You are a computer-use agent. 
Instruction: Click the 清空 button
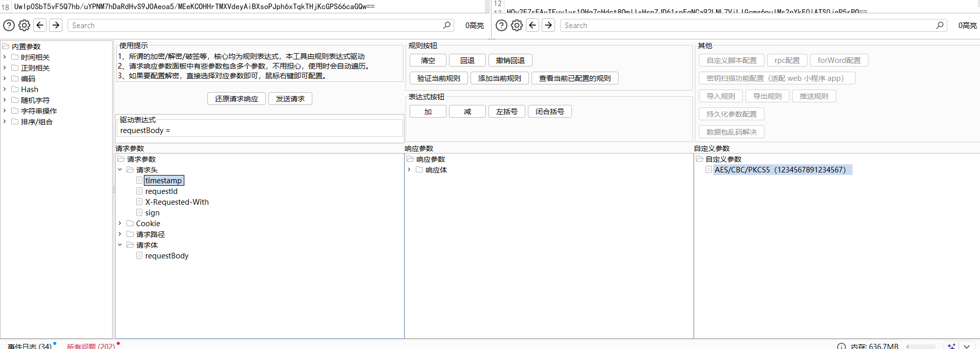coord(428,60)
